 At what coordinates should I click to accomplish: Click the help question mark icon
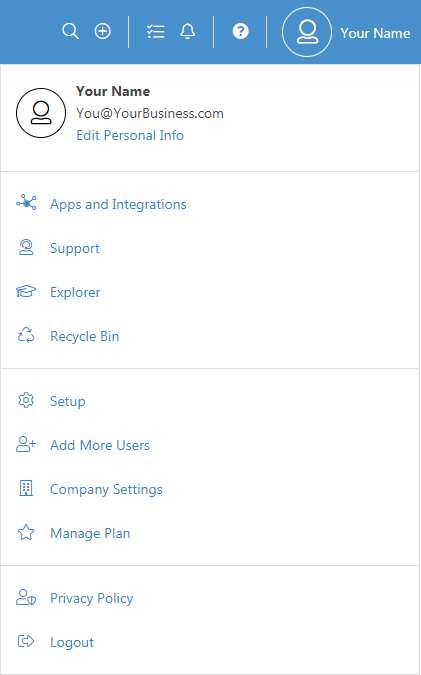[240, 31]
